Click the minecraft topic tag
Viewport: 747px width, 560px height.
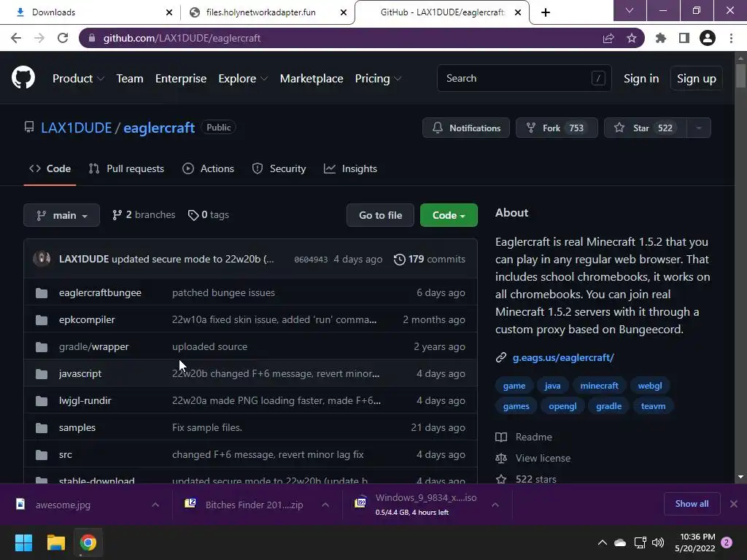pos(600,386)
